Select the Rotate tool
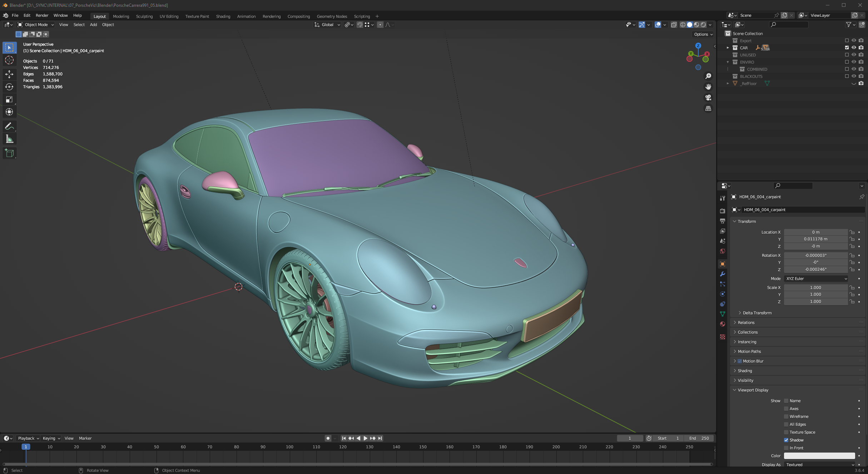The image size is (868, 474). [x=9, y=87]
